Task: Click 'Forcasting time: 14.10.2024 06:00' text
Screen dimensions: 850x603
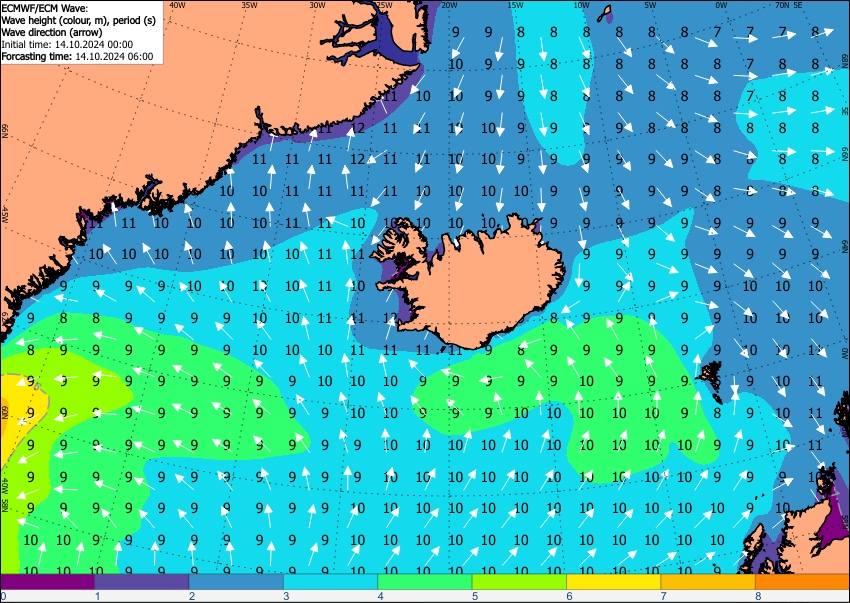Action: [78, 56]
